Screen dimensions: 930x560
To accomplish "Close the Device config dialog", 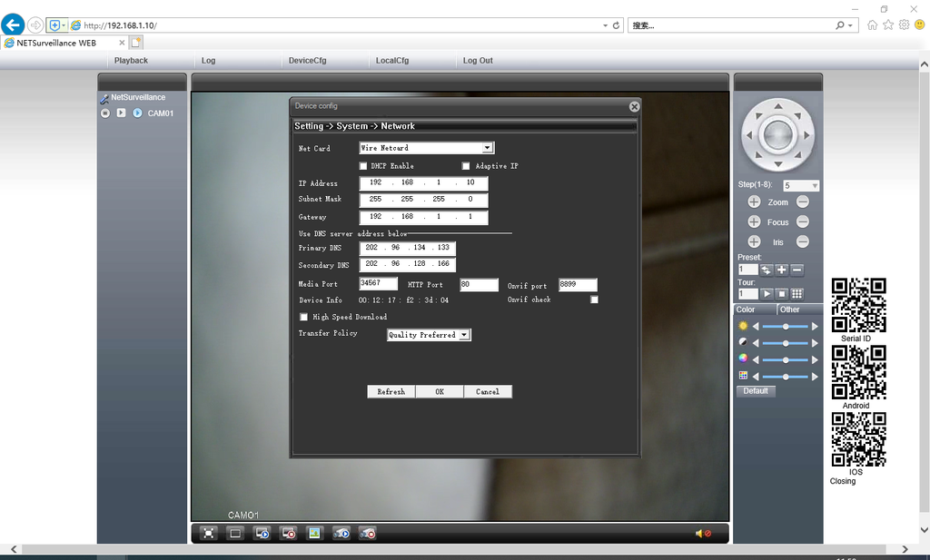I will [x=634, y=106].
